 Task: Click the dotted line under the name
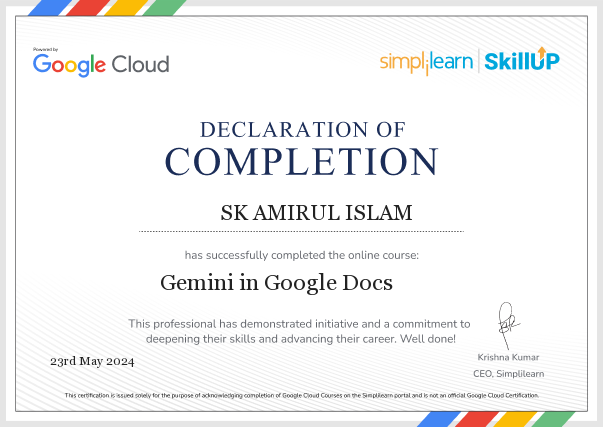point(301,232)
